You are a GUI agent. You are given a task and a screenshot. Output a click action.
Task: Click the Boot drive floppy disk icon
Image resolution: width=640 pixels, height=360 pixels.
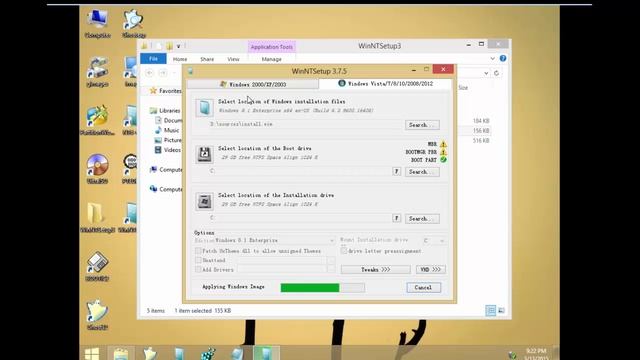(x=204, y=154)
